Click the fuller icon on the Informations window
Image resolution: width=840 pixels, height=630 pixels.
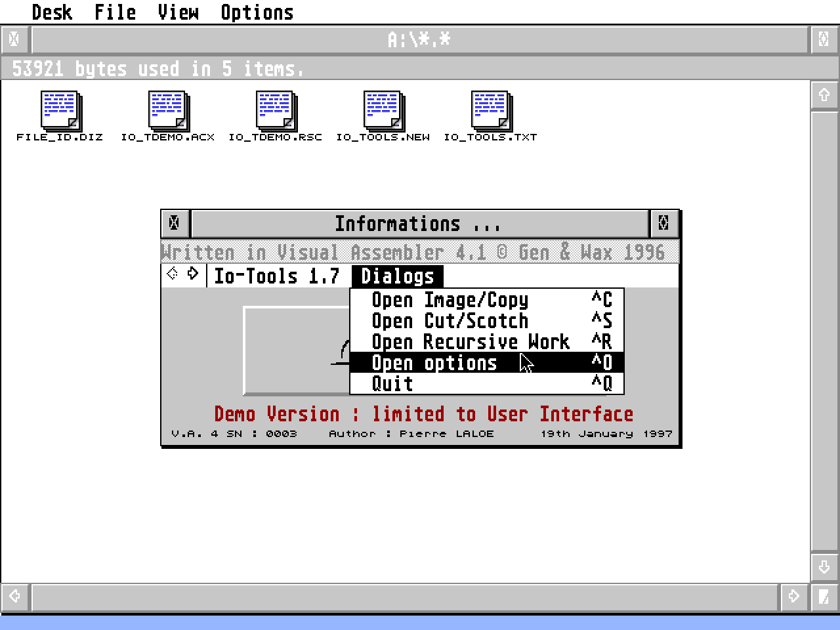[x=664, y=223]
